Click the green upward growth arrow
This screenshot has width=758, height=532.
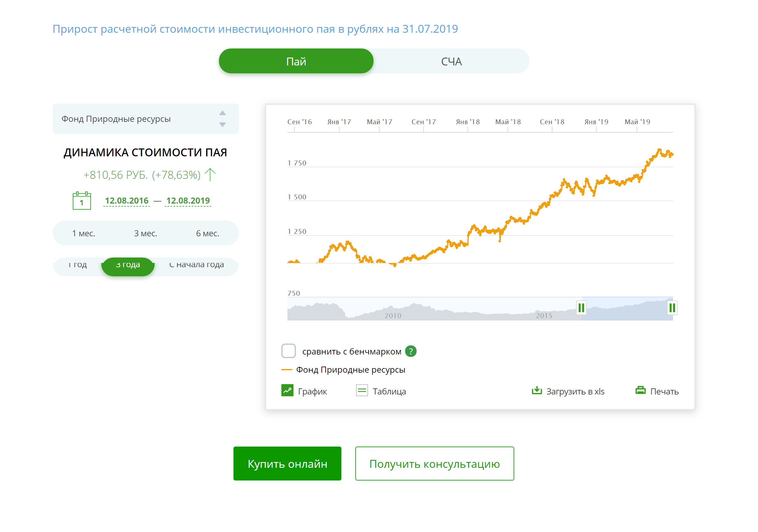click(210, 175)
